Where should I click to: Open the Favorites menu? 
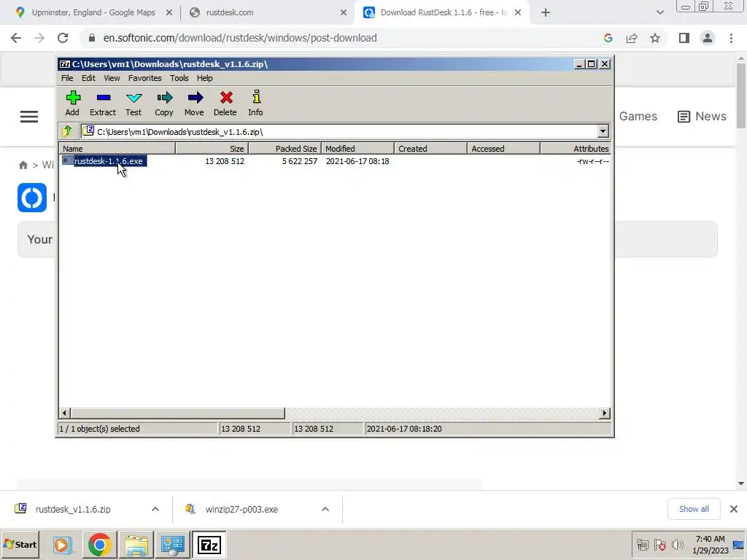(145, 78)
